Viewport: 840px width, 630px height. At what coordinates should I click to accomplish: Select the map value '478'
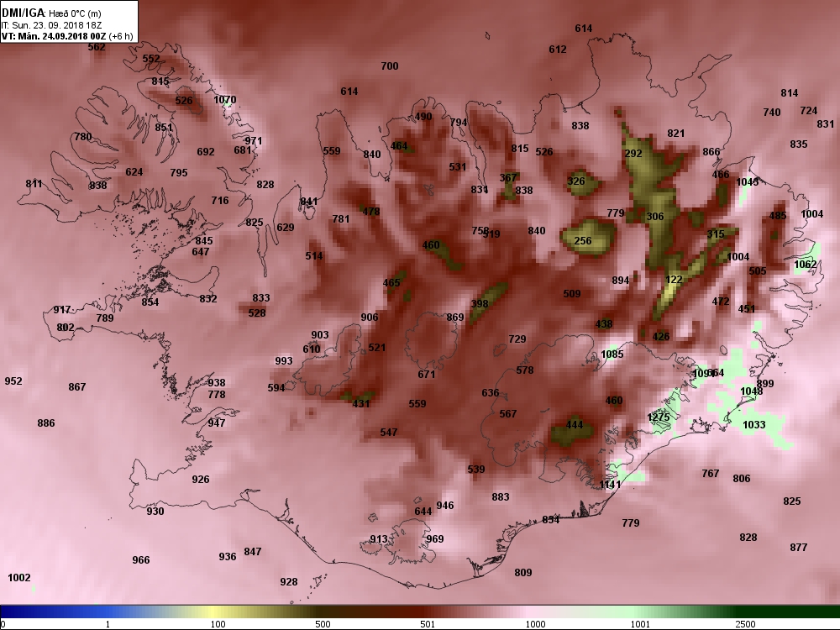coord(370,212)
